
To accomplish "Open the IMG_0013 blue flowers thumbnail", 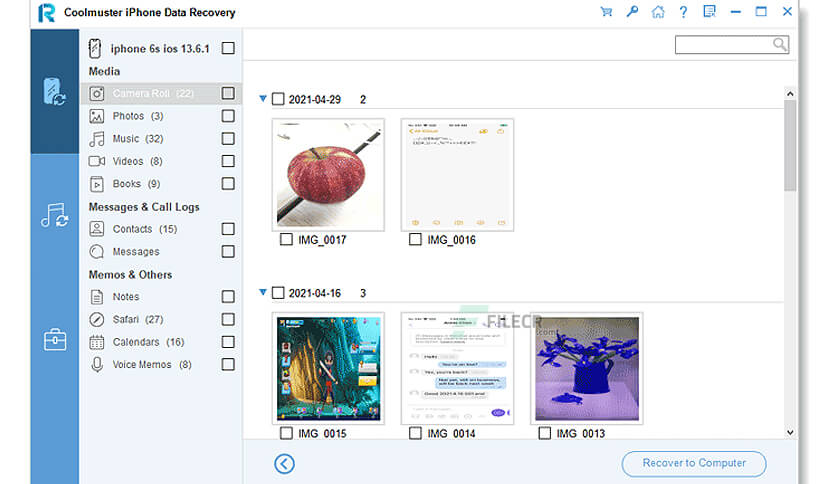I will tap(585, 366).
